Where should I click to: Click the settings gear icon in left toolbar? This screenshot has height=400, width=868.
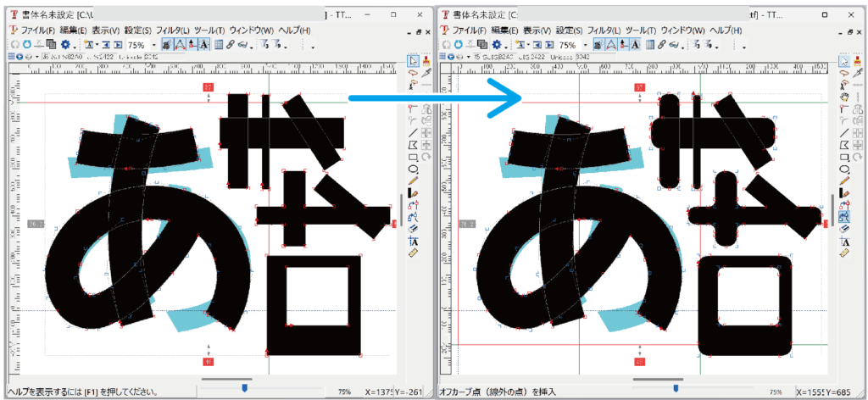point(64,44)
